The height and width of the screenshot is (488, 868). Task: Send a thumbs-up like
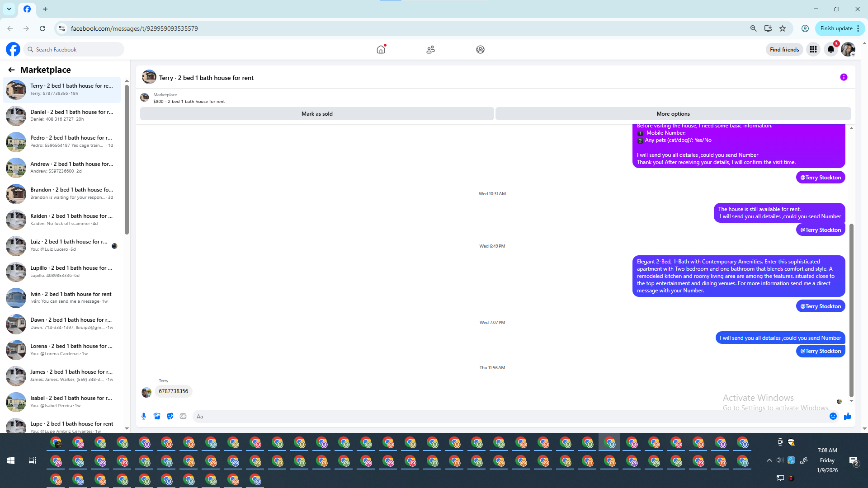848,416
